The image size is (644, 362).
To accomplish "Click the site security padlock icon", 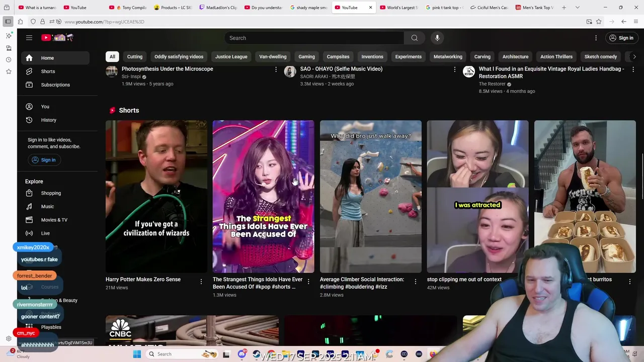I will 42,22.
